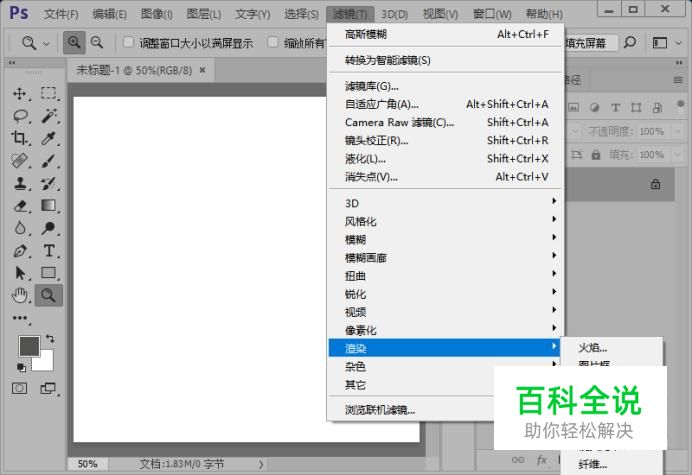Open the 填充 fill dropdown
Viewport: 692px width, 475px height.
pyautogui.click(x=677, y=155)
